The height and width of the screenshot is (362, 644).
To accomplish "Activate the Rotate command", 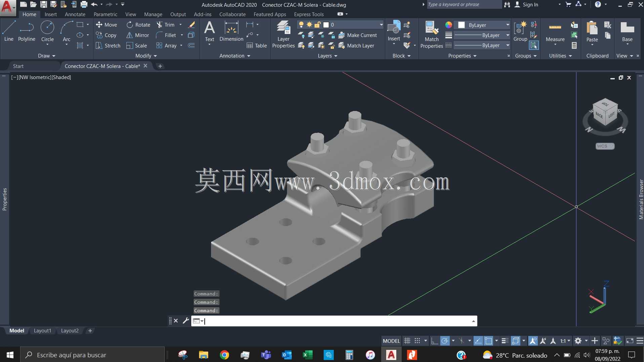I will point(138,25).
